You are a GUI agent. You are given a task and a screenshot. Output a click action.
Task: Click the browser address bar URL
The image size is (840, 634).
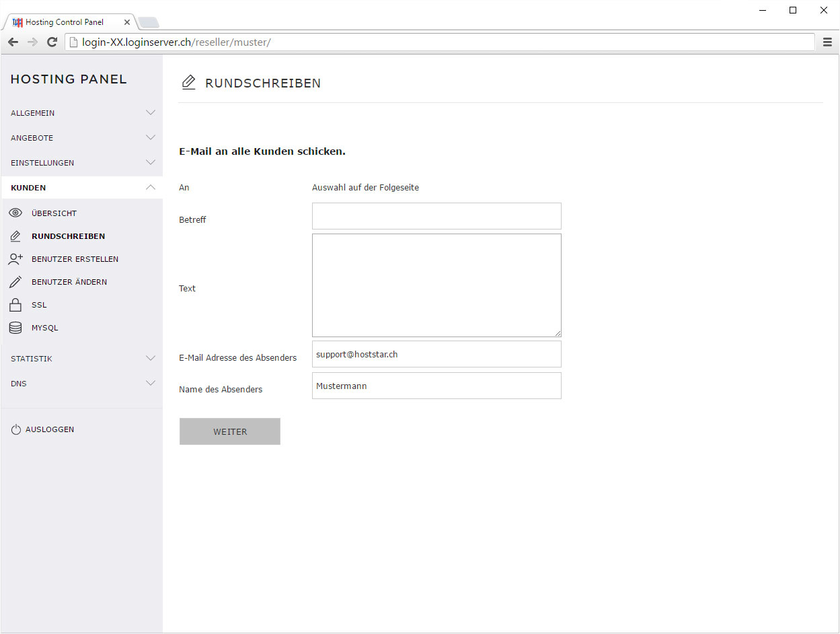coord(176,42)
